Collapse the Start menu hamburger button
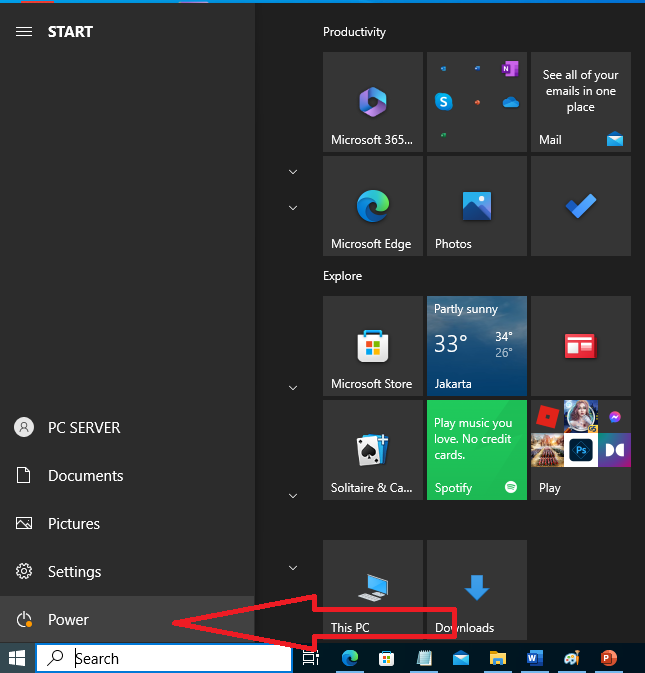 (24, 32)
